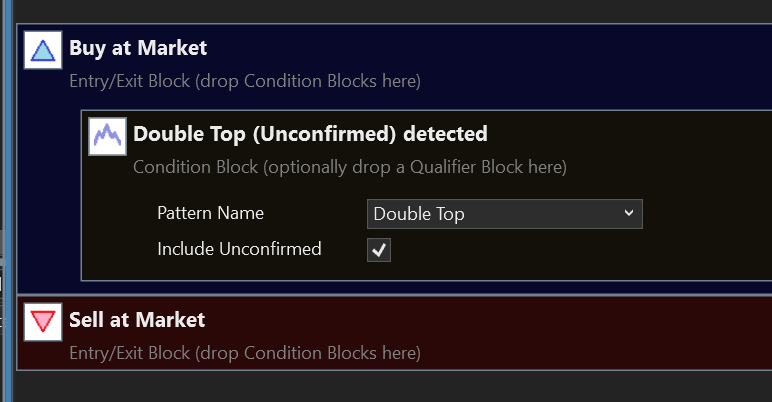Click the red Sell at Market triangle icon

click(x=42, y=322)
